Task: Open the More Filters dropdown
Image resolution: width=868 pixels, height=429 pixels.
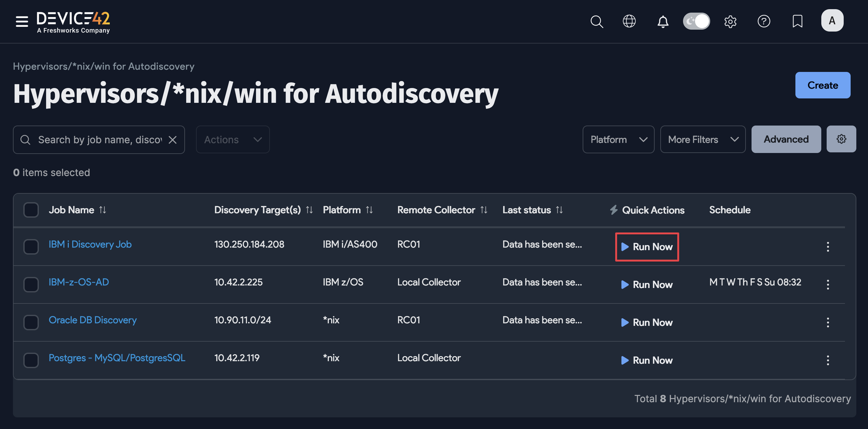Action: (x=703, y=139)
